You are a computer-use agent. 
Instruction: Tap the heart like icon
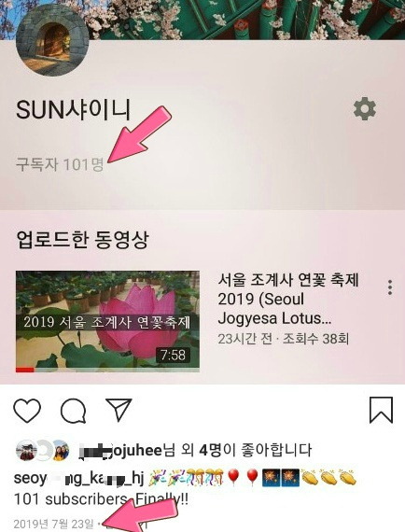click(27, 411)
